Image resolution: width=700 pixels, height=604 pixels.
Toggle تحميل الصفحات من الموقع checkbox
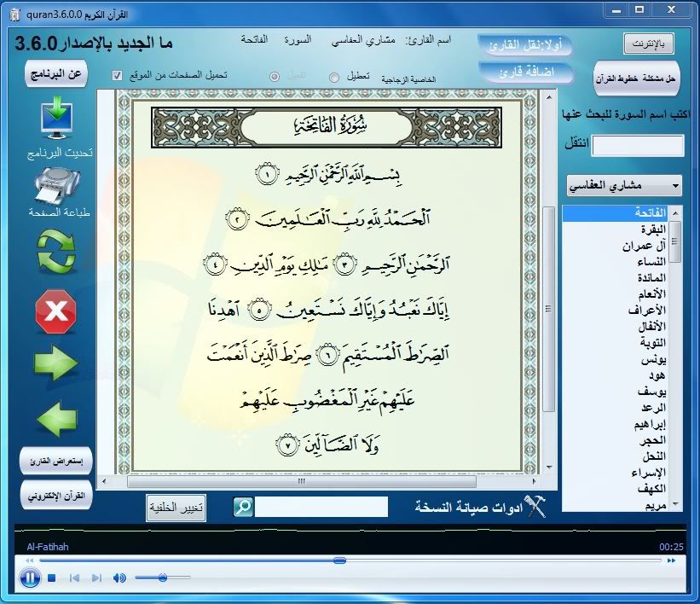click(x=117, y=75)
